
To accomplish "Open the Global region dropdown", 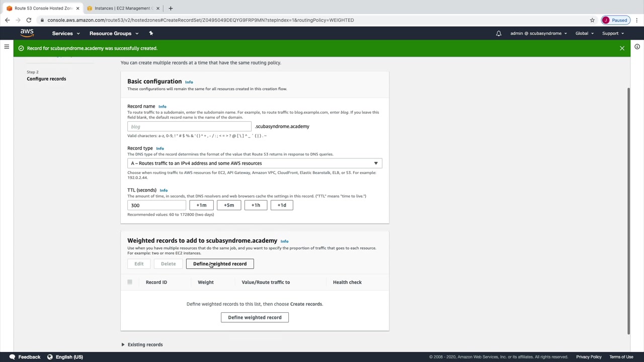I will (x=585, y=33).
